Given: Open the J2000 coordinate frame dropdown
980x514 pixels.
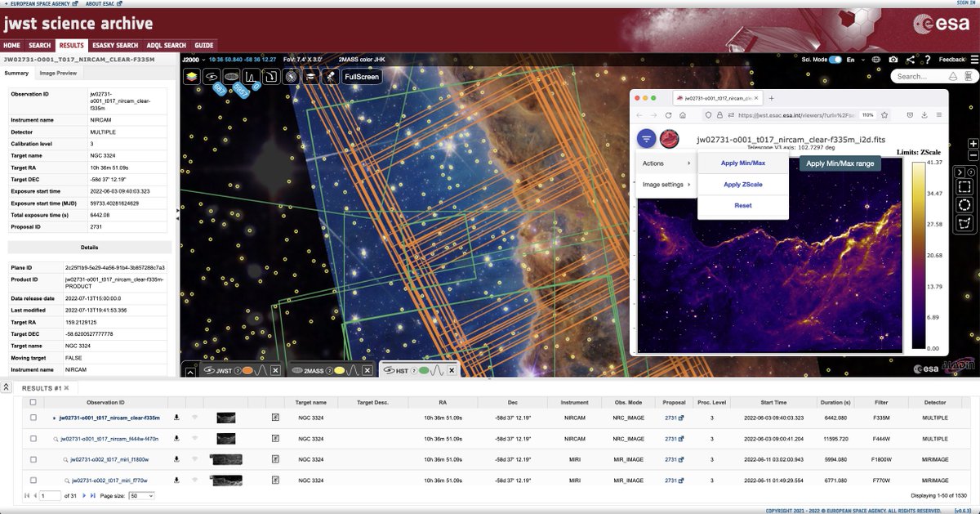Looking at the screenshot, I should pos(192,60).
